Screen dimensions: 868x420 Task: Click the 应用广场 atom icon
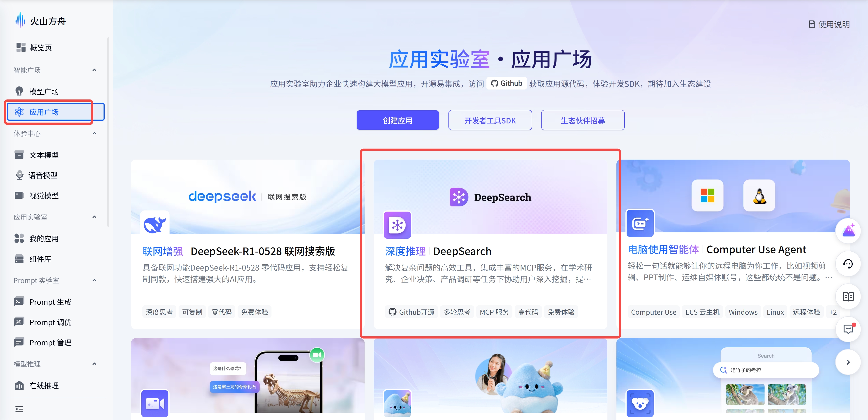[19, 112]
